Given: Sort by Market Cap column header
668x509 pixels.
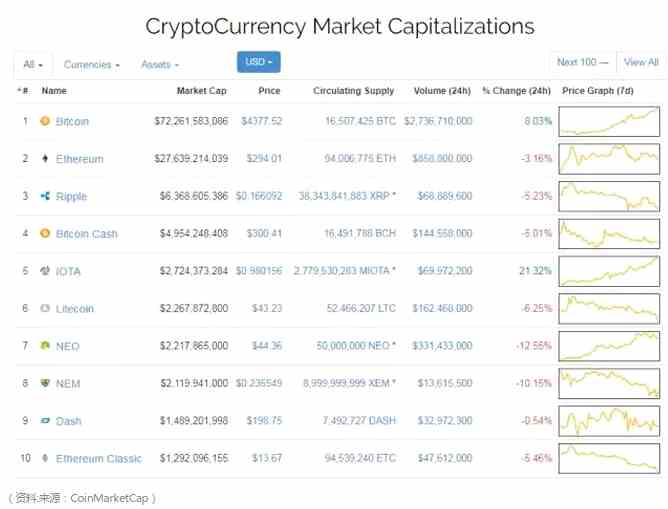Looking at the screenshot, I should (x=202, y=91).
